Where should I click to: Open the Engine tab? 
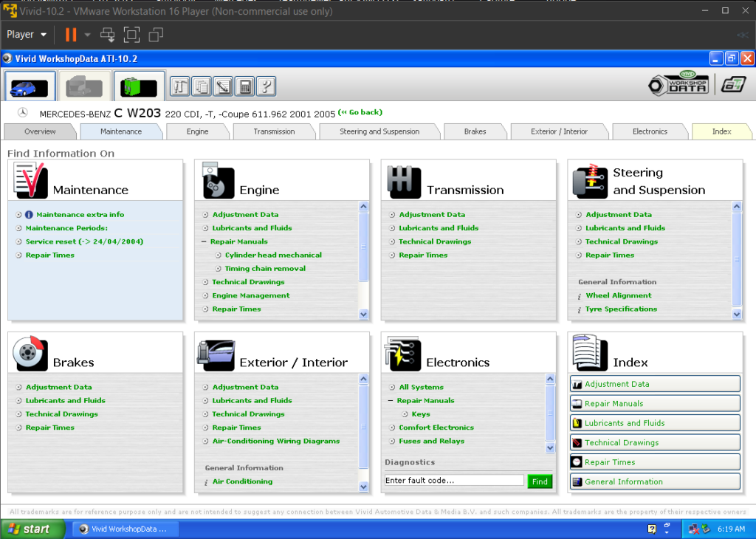(x=198, y=131)
